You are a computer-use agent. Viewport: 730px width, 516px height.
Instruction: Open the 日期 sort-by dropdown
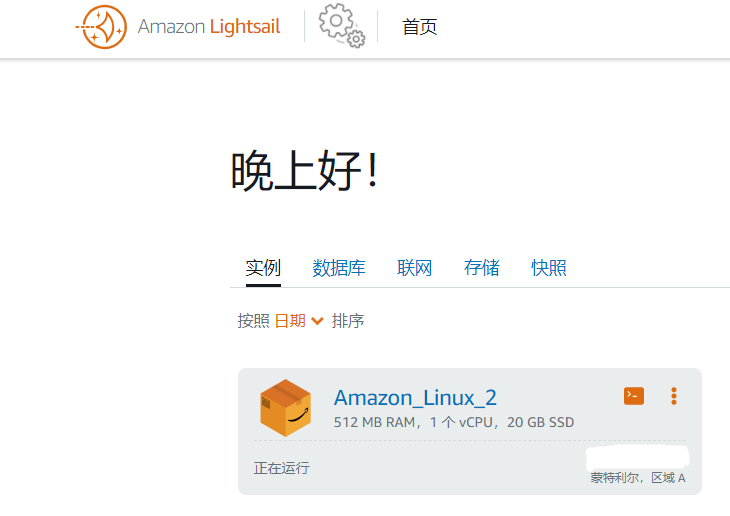coord(290,320)
